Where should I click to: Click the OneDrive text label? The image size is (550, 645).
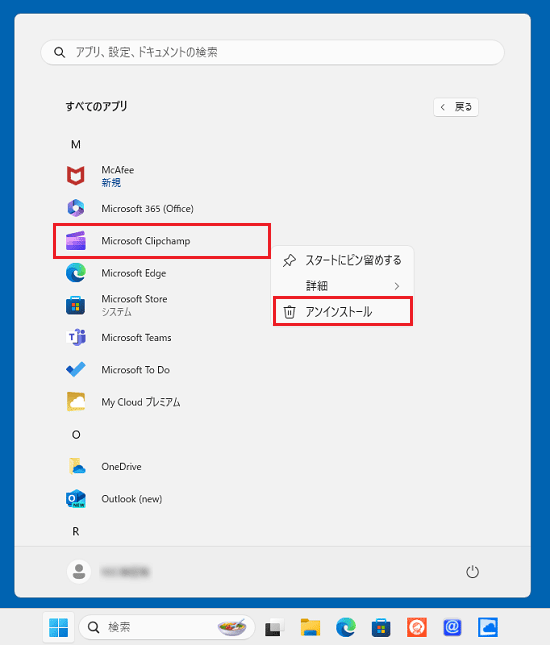click(121, 466)
